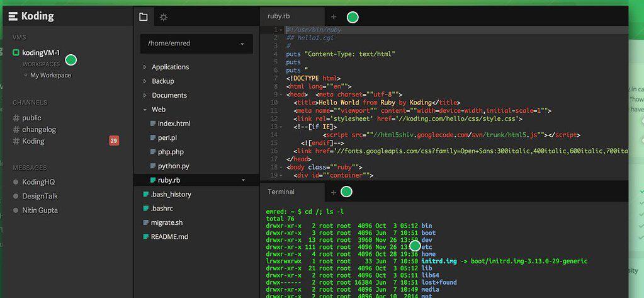Image resolution: width=644 pixels, height=298 pixels.
Task: Click the title line Hello World from Ruby
Action: (x=377, y=103)
